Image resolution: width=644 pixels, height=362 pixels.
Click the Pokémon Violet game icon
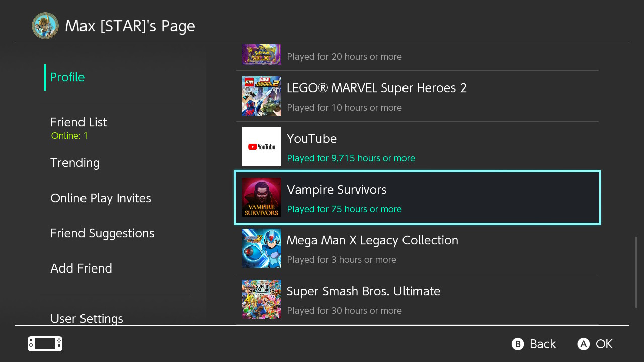point(262,54)
